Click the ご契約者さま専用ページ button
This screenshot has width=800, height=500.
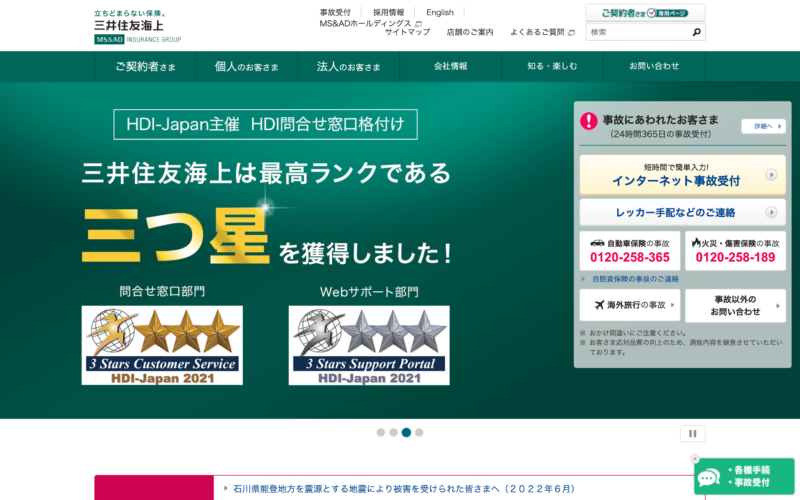[x=645, y=13]
